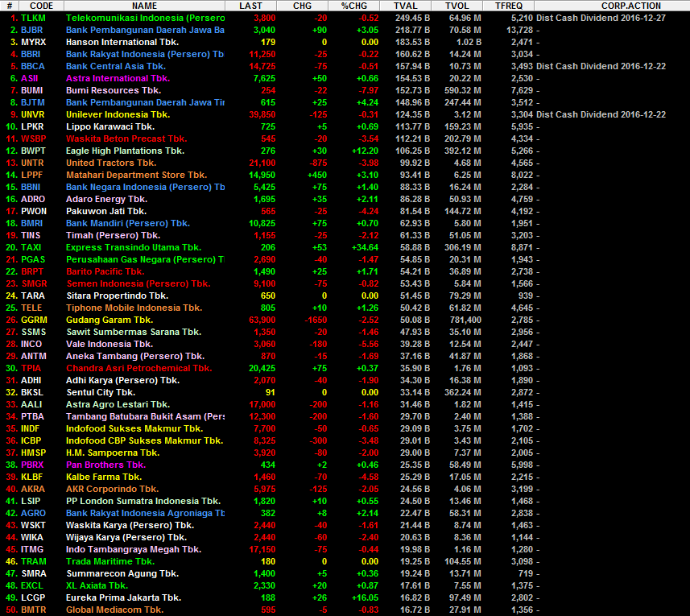
Task: Click the name Bank Mandiri (Persero) Tbk.
Action: point(128,224)
